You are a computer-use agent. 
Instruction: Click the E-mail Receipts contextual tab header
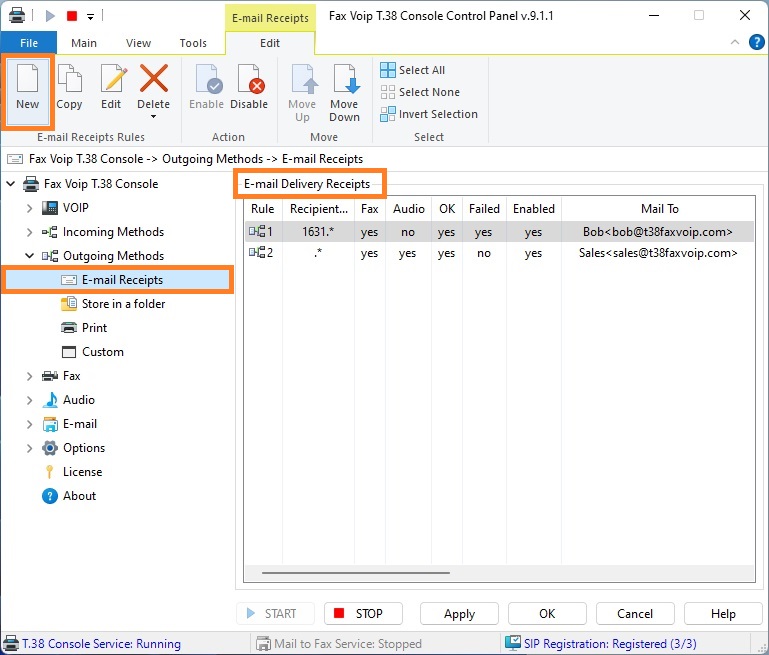(x=270, y=18)
